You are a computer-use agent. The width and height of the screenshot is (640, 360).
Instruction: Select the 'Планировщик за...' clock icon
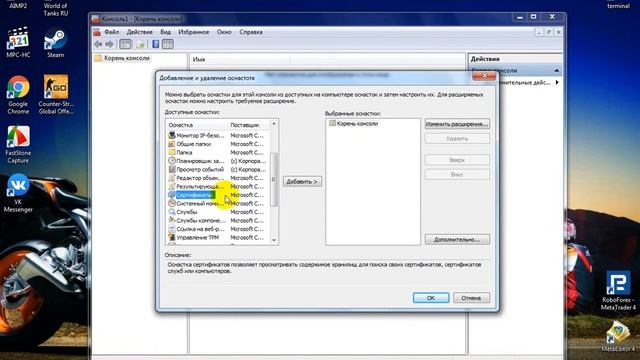pos(172,161)
